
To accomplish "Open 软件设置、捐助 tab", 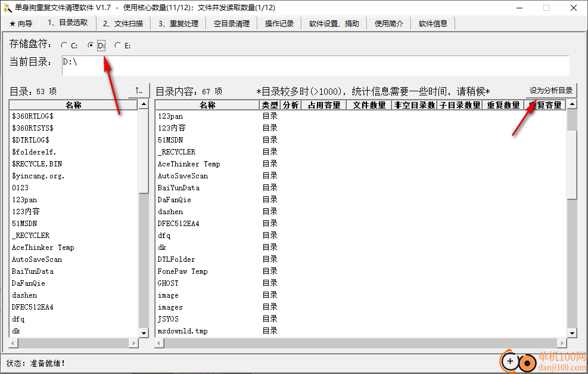I will tap(334, 24).
